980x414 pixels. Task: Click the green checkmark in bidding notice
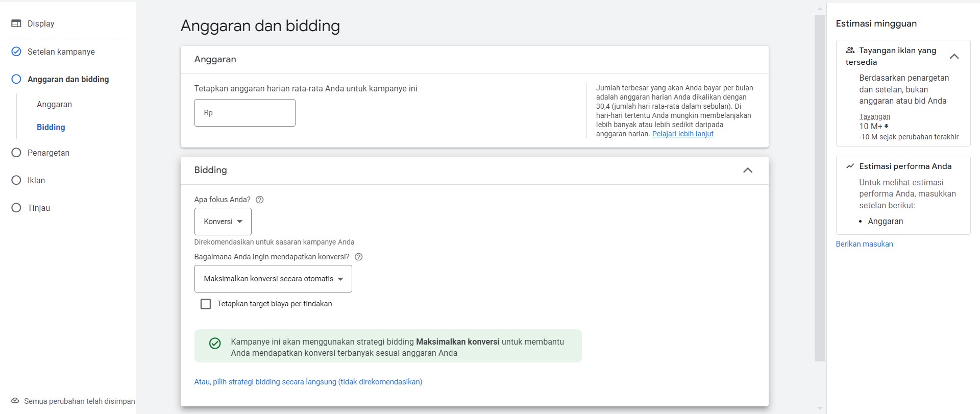point(215,343)
